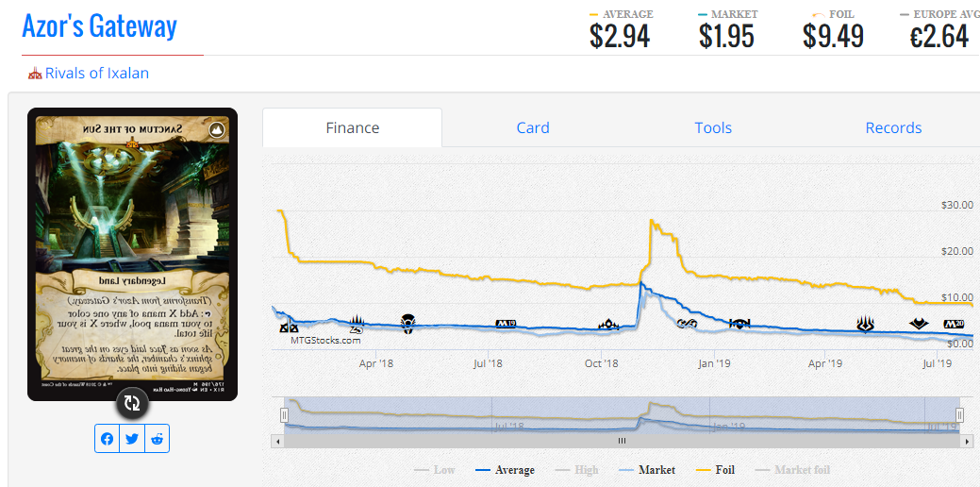The image size is (980, 487).
Task: Click the Dominaria set marker on chart
Action: click(408, 323)
